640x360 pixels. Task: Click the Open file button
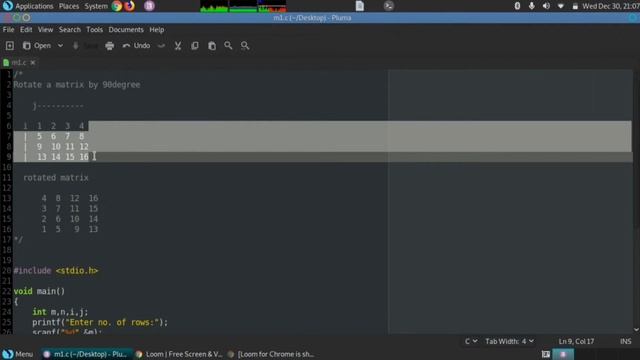(x=37, y=46)
